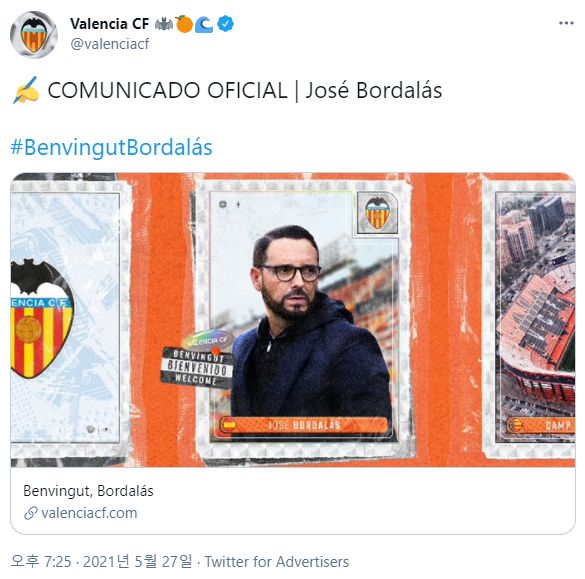The width and height of the screenshot is (585, 579).
Task: Click the blue verified badge icon
Action: click(225, 24)
